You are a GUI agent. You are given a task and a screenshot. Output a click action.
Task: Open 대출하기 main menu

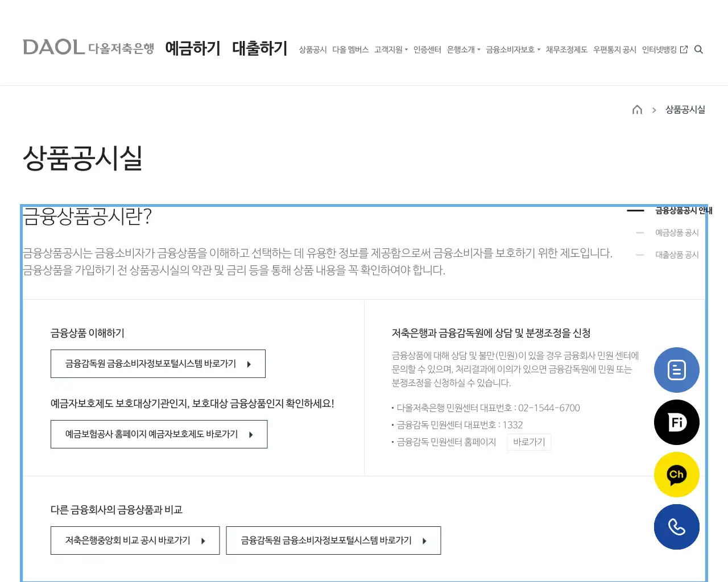click(x=260, y=48)
